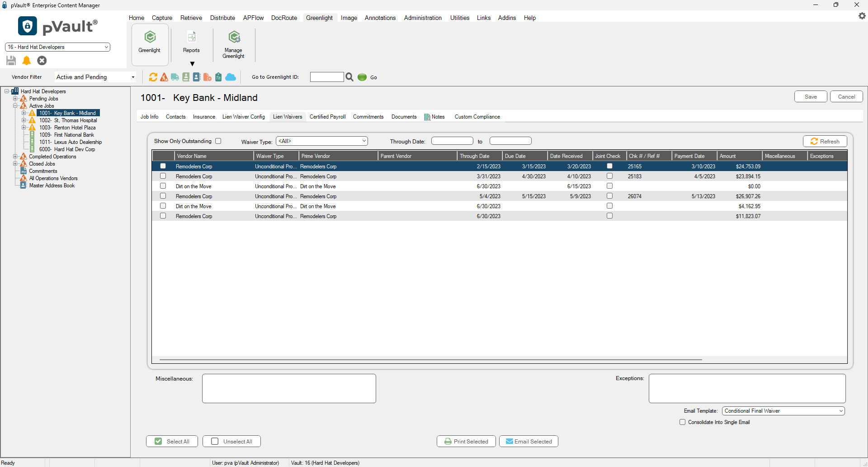Click the Go to Greenlight ID input field

[x=327, y=77]
